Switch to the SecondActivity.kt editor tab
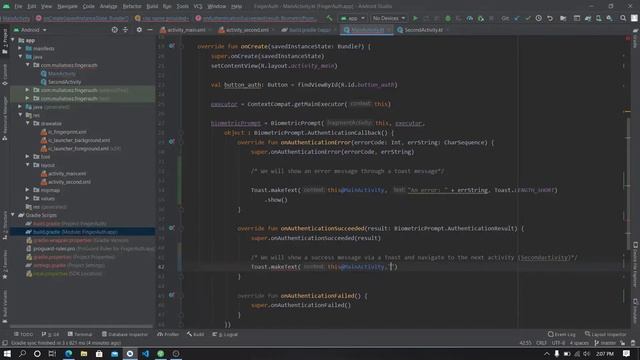This screenshot has width=640, height=360. tap(423, 30)
